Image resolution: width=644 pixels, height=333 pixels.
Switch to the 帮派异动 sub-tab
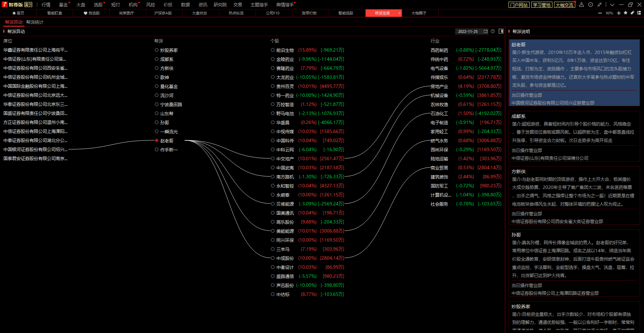(x=14, y=22)
